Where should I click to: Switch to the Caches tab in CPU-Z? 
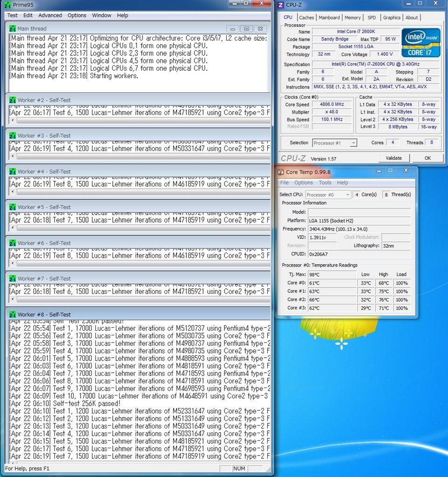click(306, 18)
